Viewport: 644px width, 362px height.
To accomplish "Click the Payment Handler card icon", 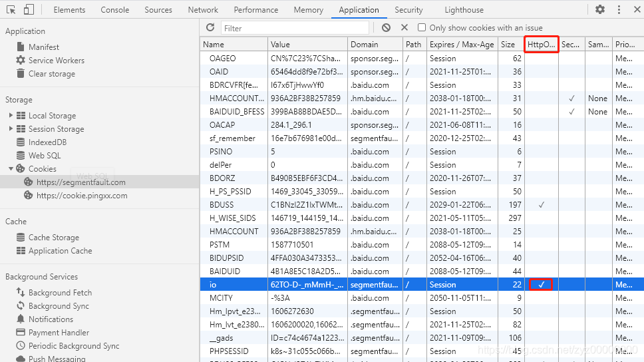I will 21,332.
